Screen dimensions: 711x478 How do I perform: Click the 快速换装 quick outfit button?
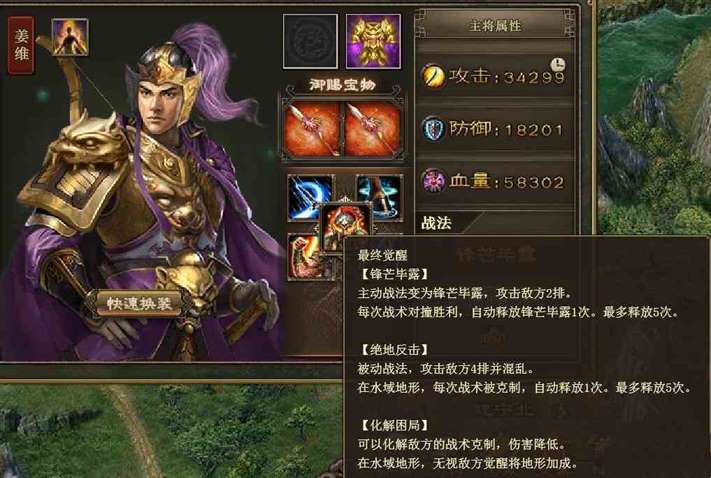pyautogui.click(x=138, y=303)
